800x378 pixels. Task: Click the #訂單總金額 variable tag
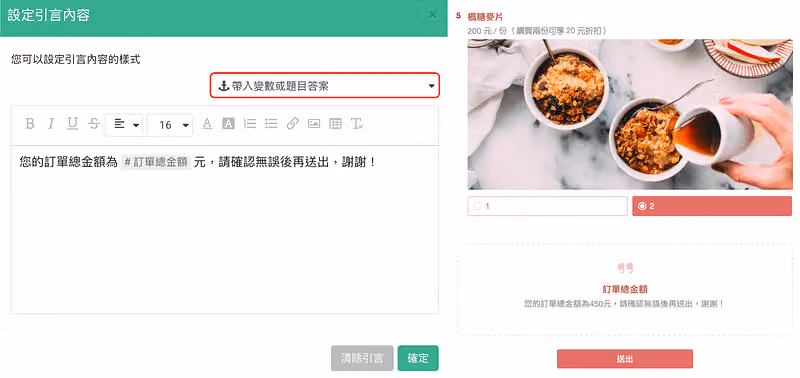click(x=156, y=163)
